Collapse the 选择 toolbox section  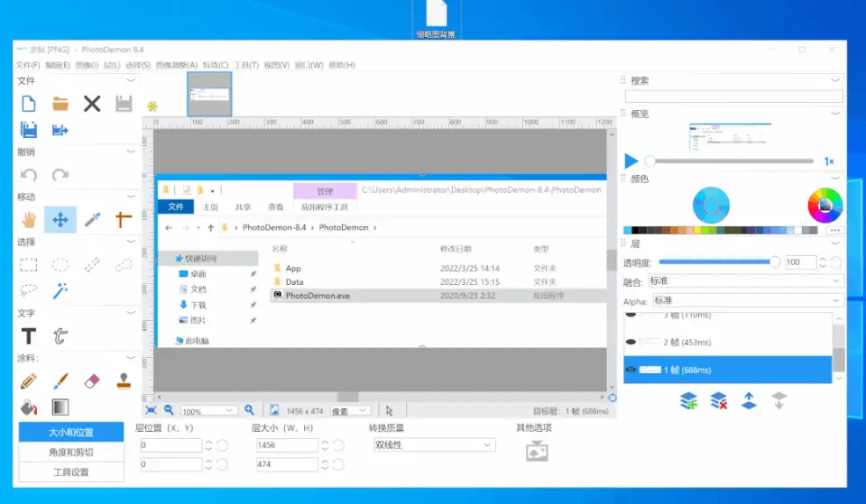(131, 242)
